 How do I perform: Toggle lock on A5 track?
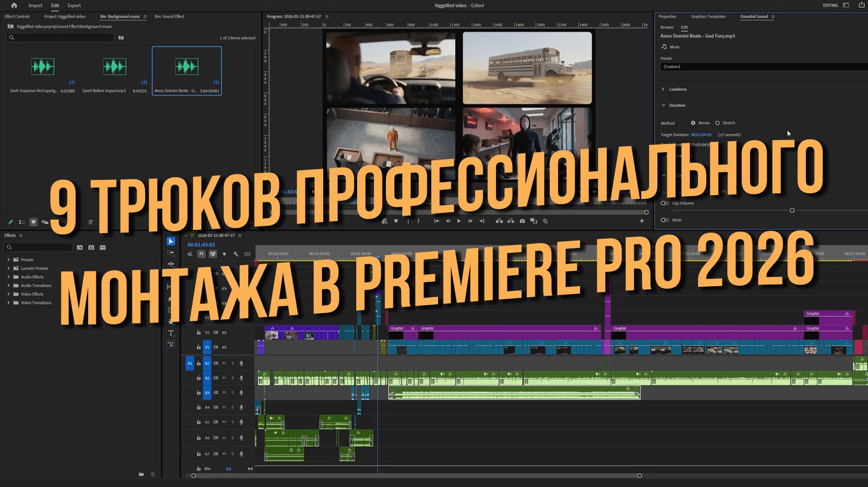[x=198, y=422]
